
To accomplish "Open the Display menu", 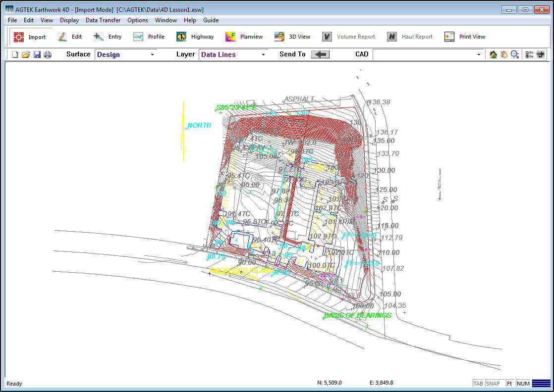I will [x=69, y=20].
